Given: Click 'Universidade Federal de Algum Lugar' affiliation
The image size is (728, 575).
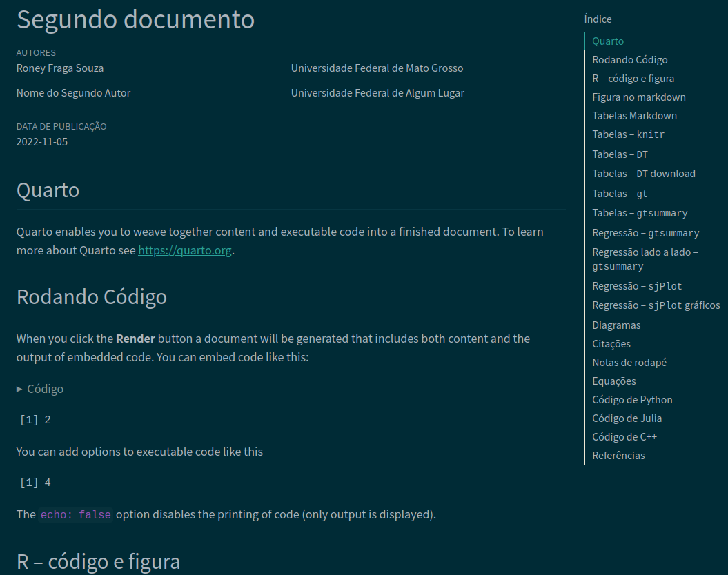Looking at the screenshot, I should click(x=377, y=93).
